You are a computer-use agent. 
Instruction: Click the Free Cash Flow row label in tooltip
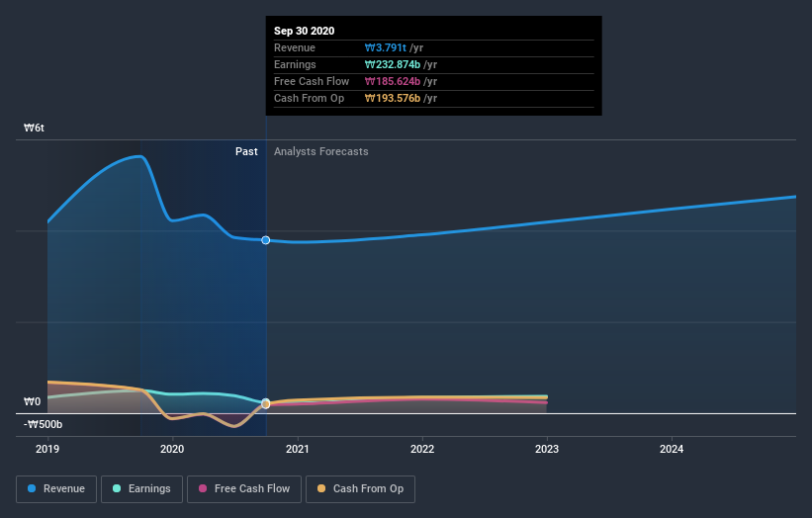click(312, 81)
